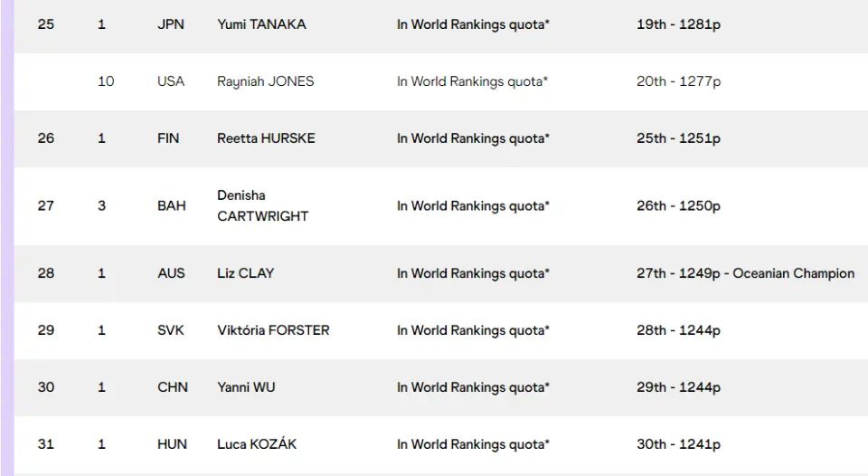Click 19th - 1281p ranking text

(x=679, y=24)
